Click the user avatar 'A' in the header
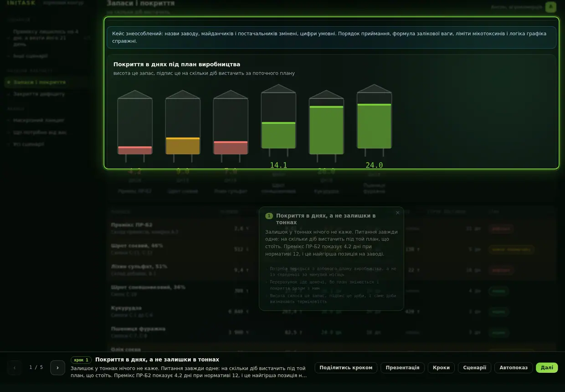 pos(551,7)
